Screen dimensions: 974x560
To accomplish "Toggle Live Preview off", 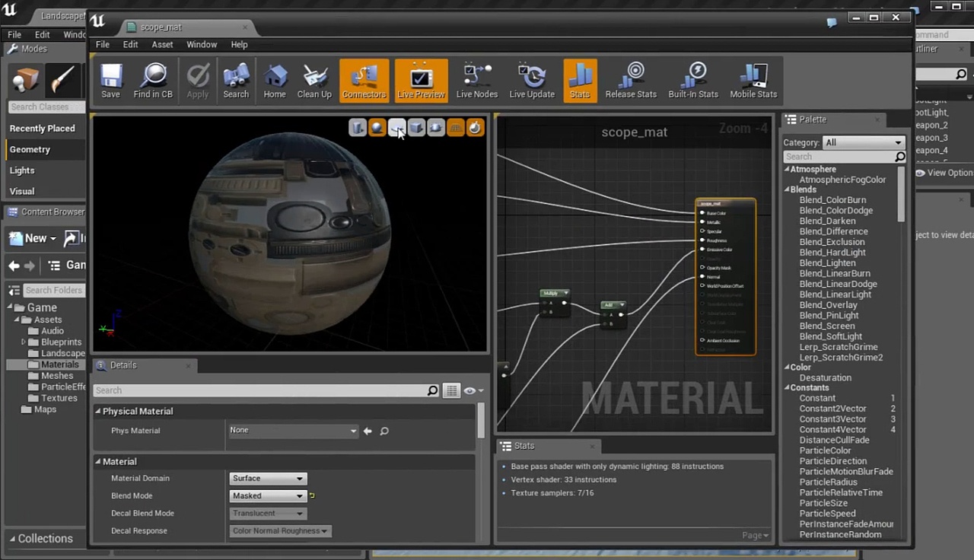I will click(x=421, y=80).
